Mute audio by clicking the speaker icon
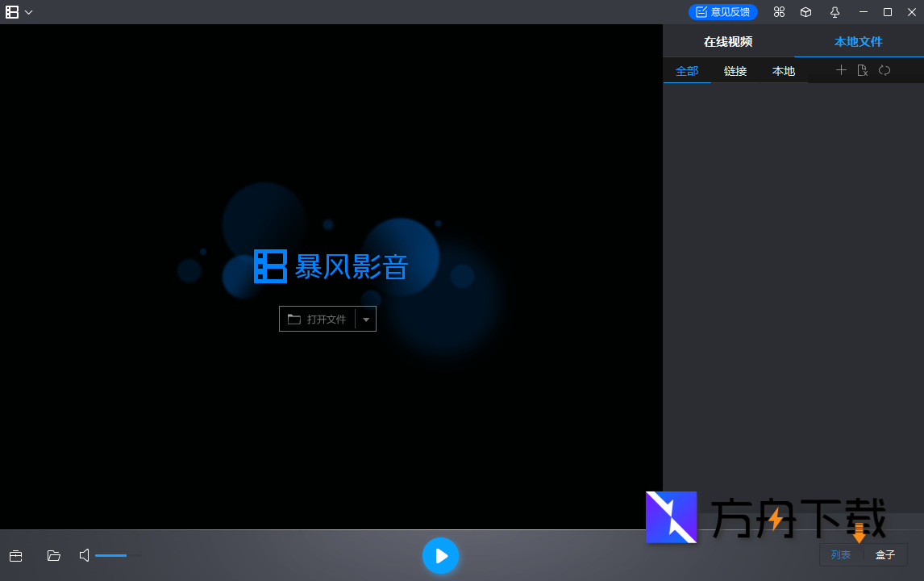Viewport: 924px width, 581px height. coord(83,555)
